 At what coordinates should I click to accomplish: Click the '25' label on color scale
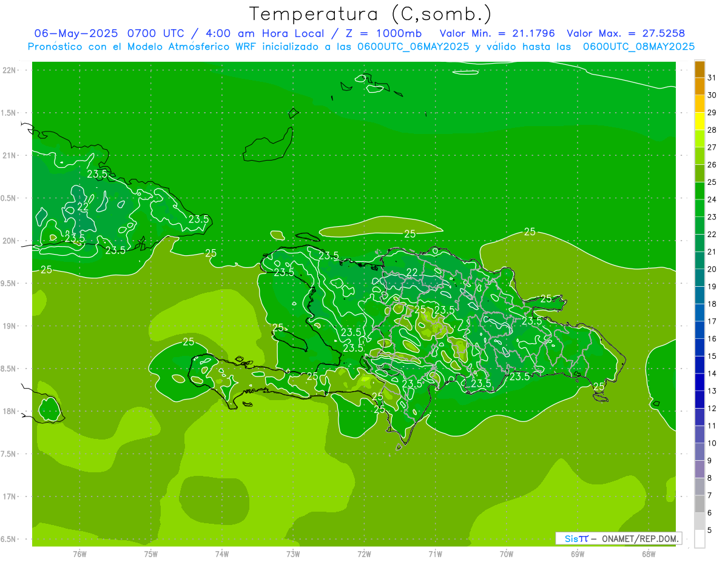tap(712, 182)
